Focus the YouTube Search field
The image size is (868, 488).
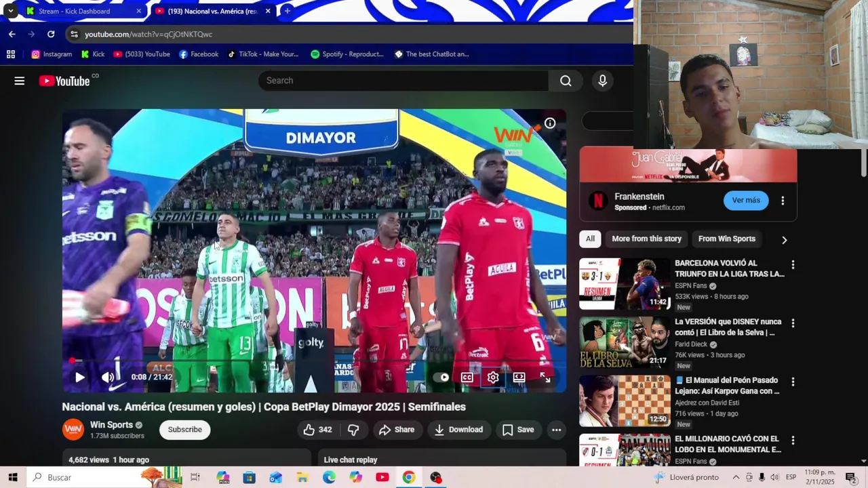[403, 81]
